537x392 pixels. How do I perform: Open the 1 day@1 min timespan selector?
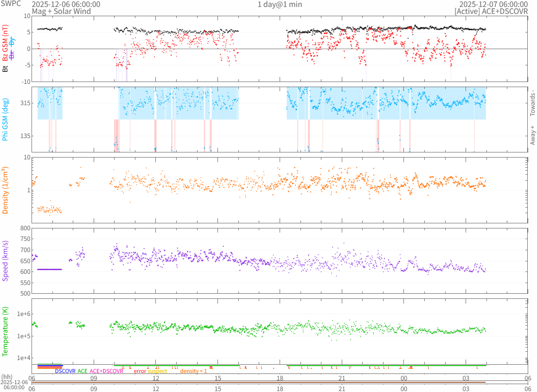[x=280, y=4]
